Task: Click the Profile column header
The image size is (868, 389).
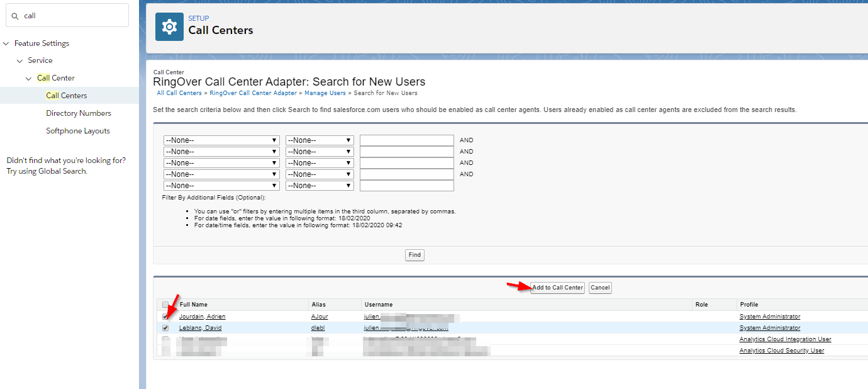Action: point(749,305)
